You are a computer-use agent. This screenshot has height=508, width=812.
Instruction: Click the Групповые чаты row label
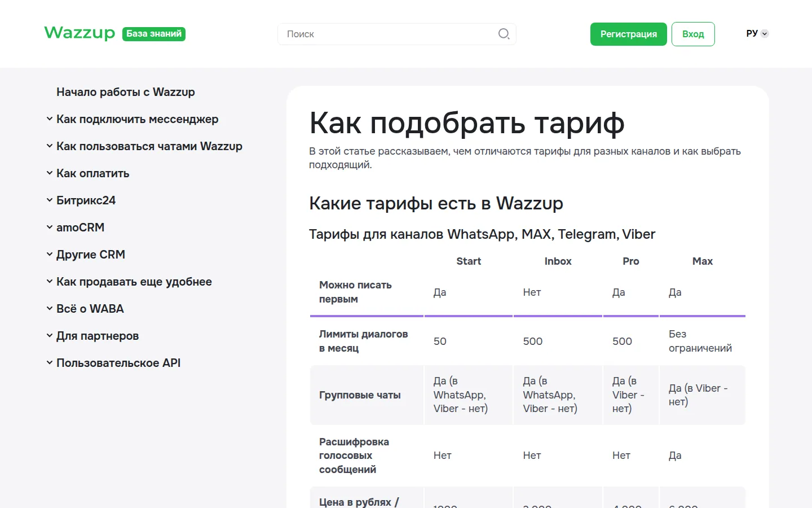point(360,395)
